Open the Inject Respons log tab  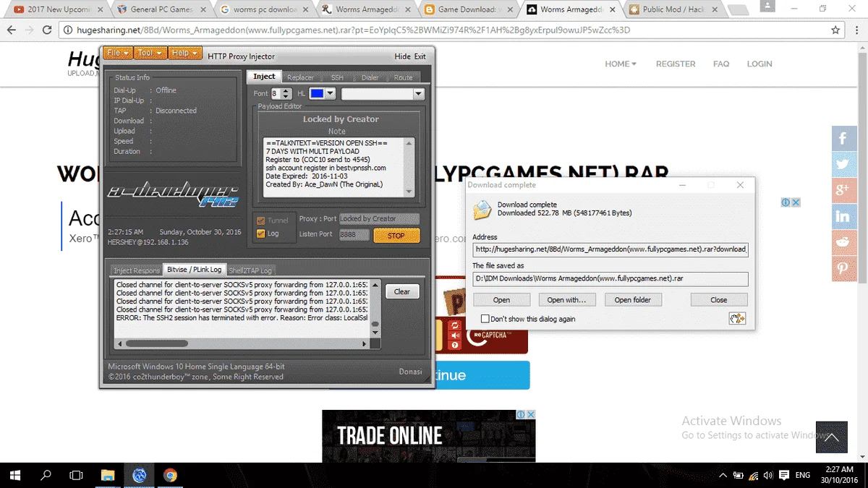[137, 270]
